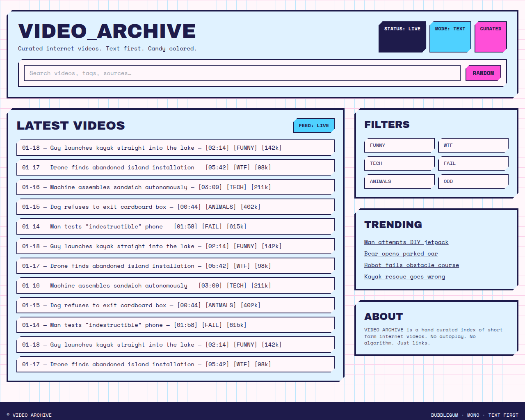Enable the ODD filter
Screen dimensions: 525x420
coord(472,181)
